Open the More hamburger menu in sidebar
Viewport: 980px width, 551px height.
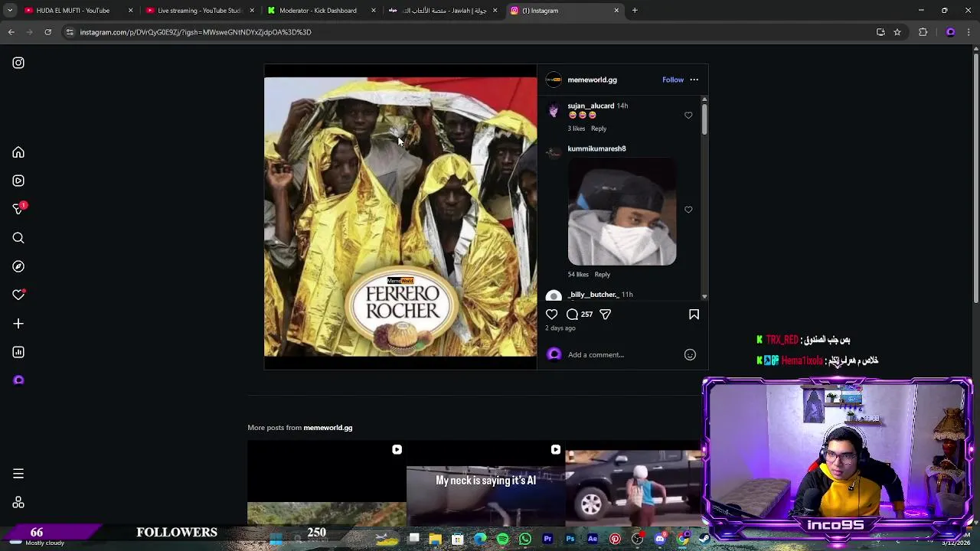[18, 474]
